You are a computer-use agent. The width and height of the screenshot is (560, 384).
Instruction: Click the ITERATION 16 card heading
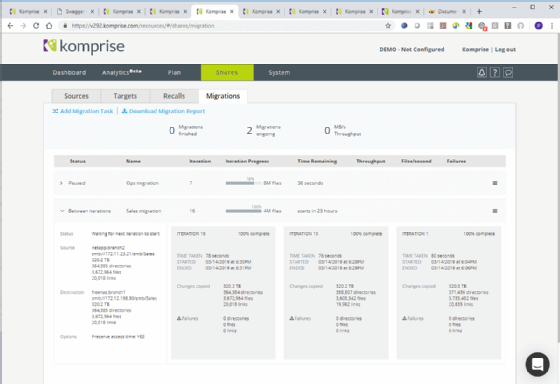pos(191,234)
